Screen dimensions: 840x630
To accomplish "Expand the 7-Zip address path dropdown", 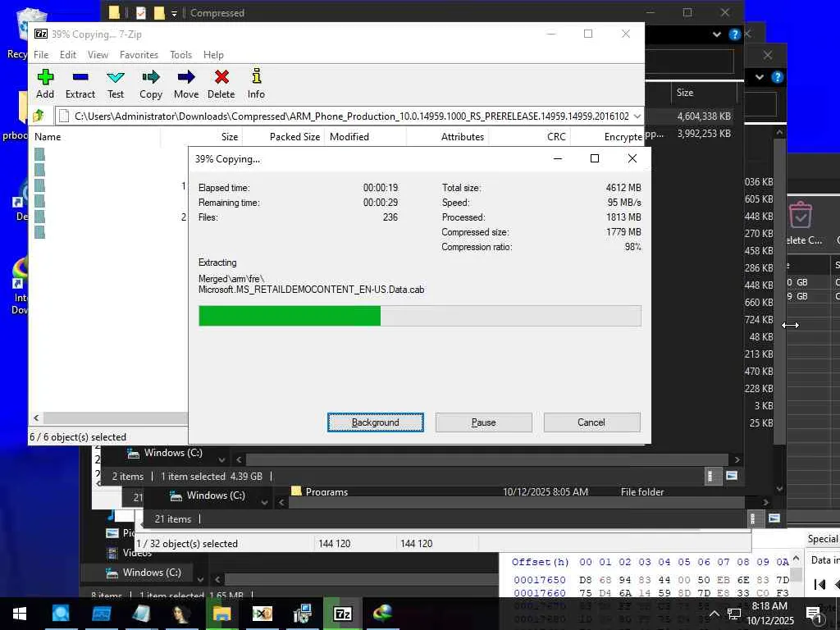I will (x=637, y=116).
